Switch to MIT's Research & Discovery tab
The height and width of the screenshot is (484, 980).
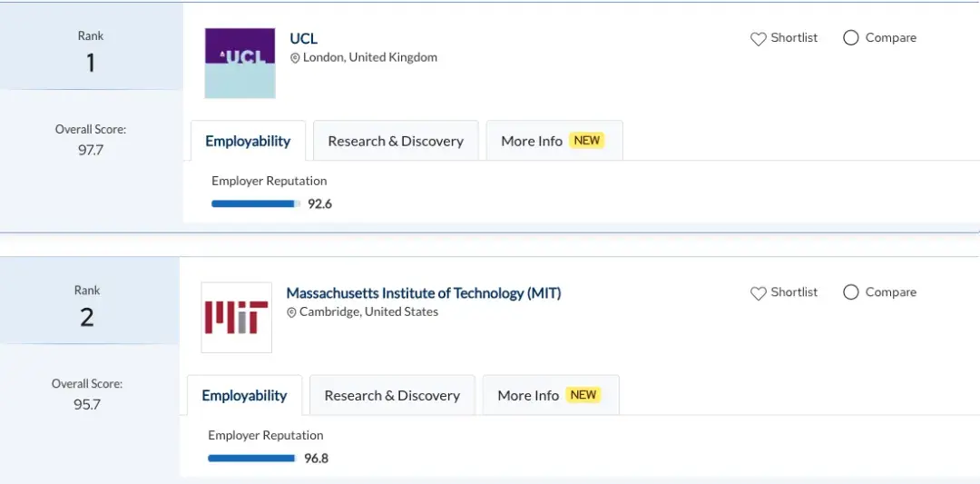click(x=392, y=395)
